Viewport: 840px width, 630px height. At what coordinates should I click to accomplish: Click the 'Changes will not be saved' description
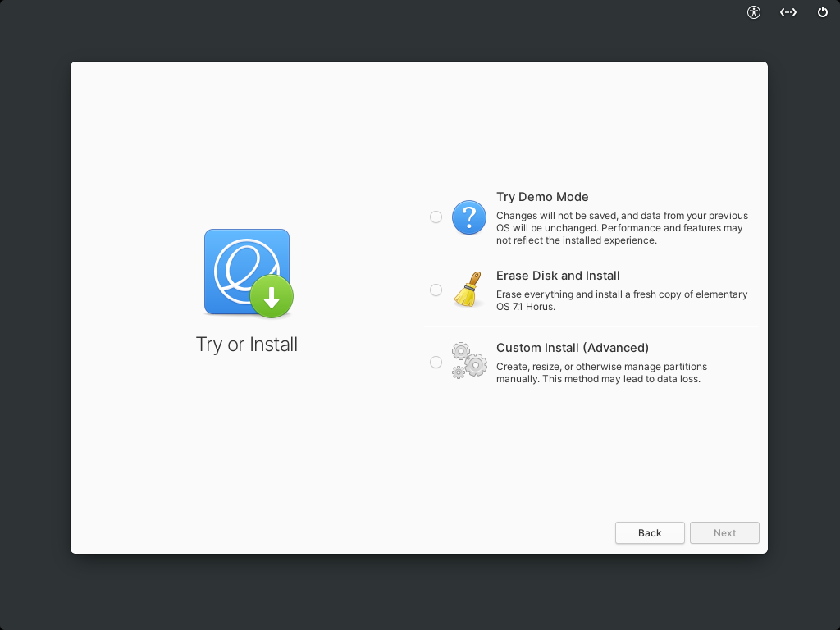coord(622,228)
